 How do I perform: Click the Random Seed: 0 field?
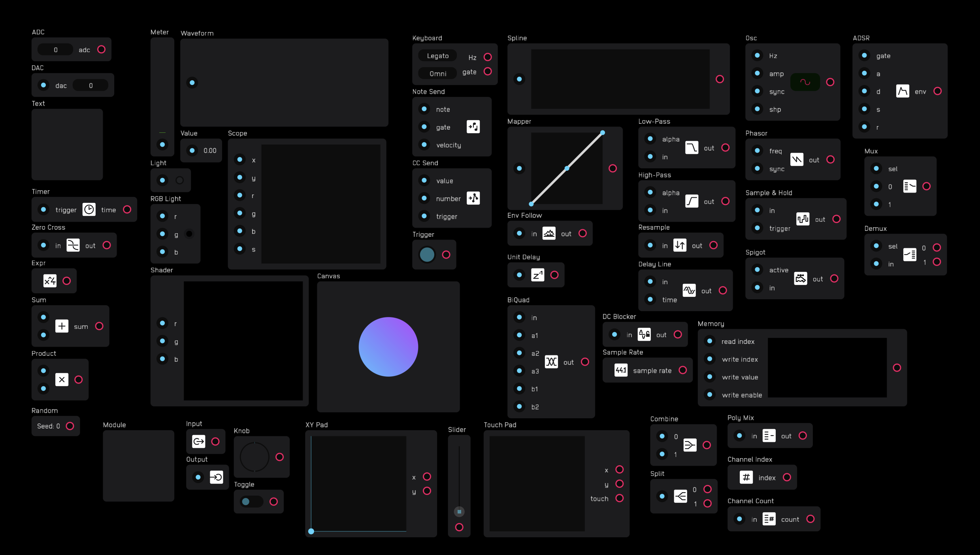(48, 426)
